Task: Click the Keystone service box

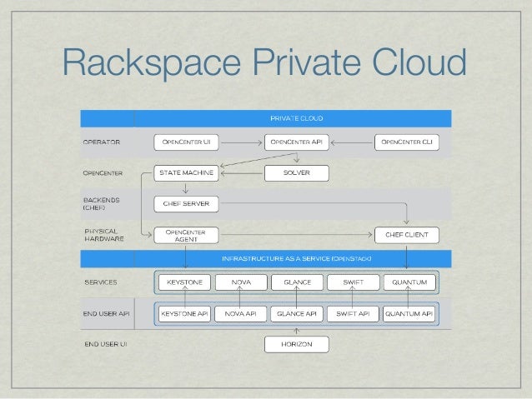Action: point(184,282)
